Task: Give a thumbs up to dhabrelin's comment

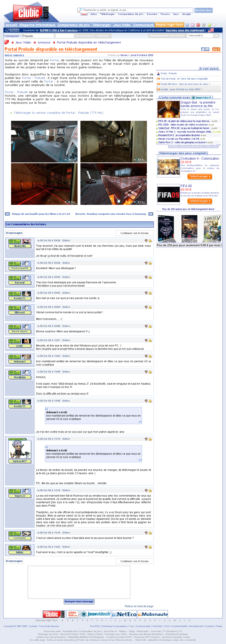Action: point(150,241)
